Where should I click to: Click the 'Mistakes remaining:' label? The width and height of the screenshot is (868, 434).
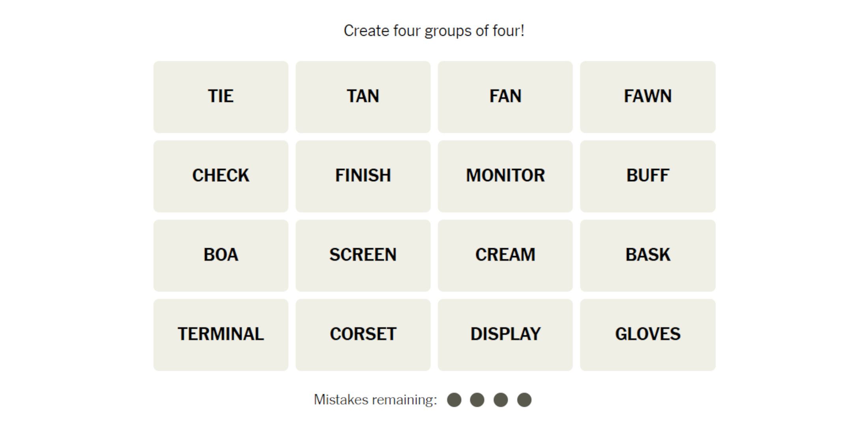[375, 400]
